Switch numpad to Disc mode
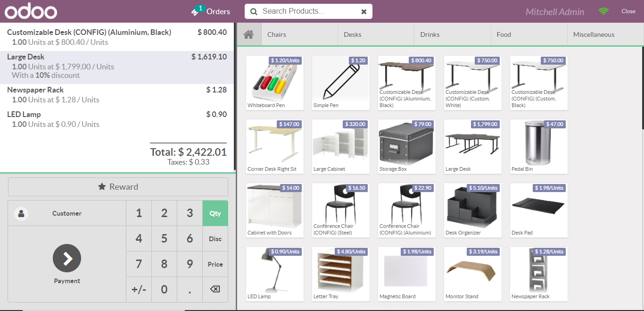The height and width of the screenshot is (311, 644). pos(215,239)
